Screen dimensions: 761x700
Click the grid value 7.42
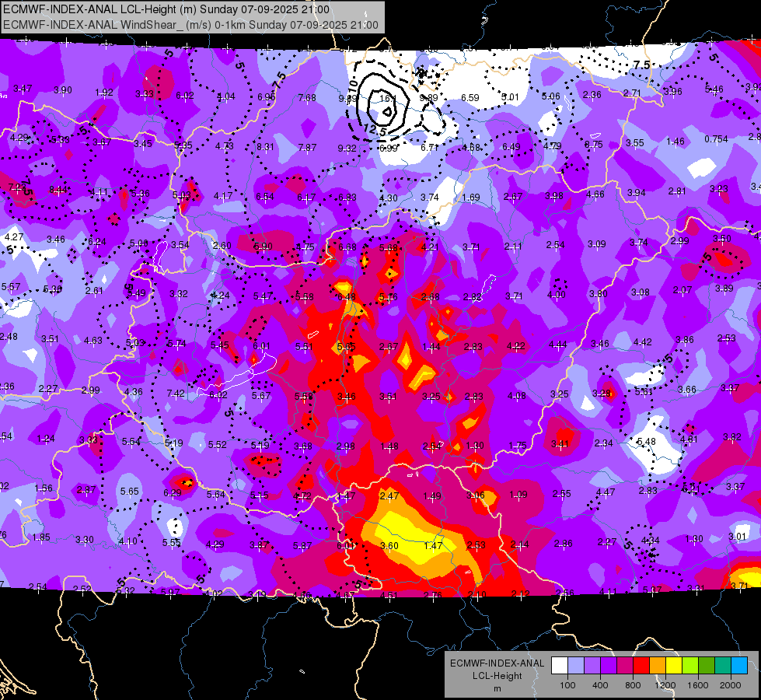[176, 393]
